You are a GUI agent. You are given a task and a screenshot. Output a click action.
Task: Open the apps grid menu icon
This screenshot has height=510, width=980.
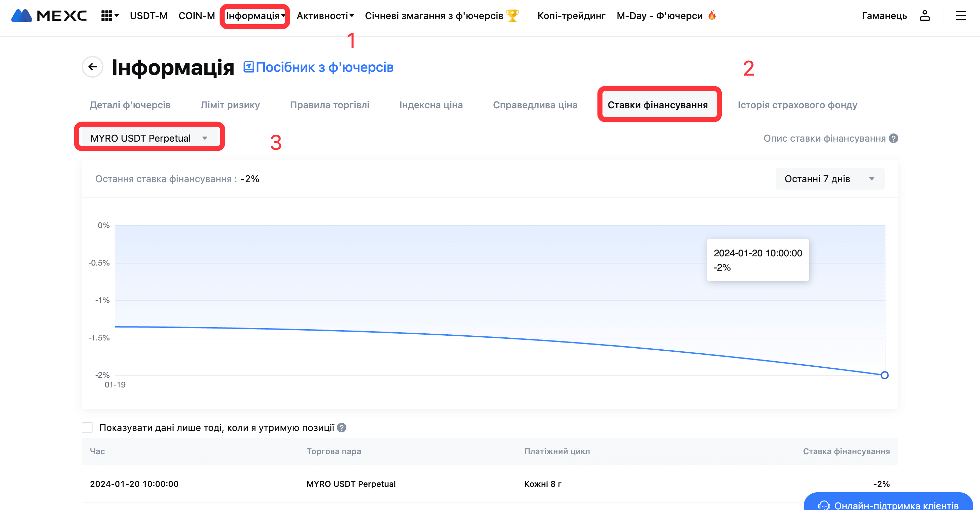(107, 16)
